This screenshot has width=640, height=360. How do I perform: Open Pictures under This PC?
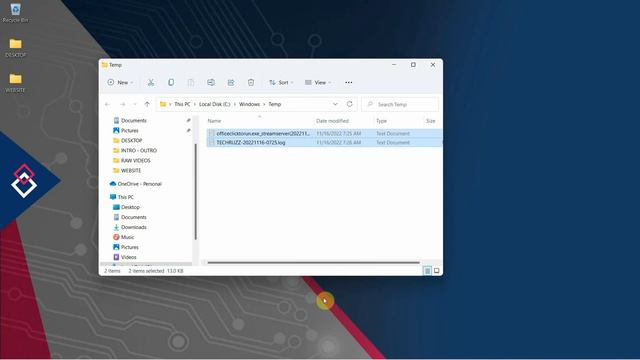[129, 247]
